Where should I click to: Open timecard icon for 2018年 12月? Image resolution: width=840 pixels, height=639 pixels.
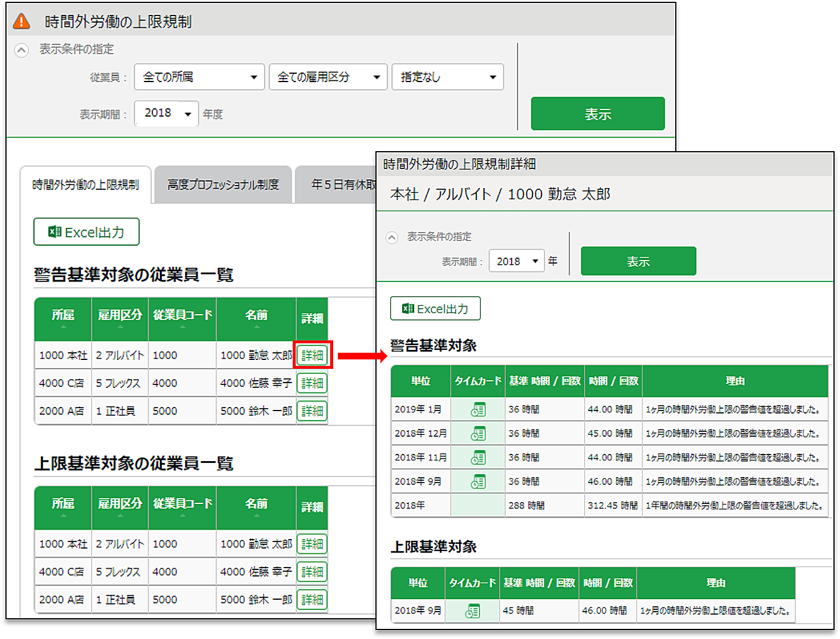click(478, 433)
